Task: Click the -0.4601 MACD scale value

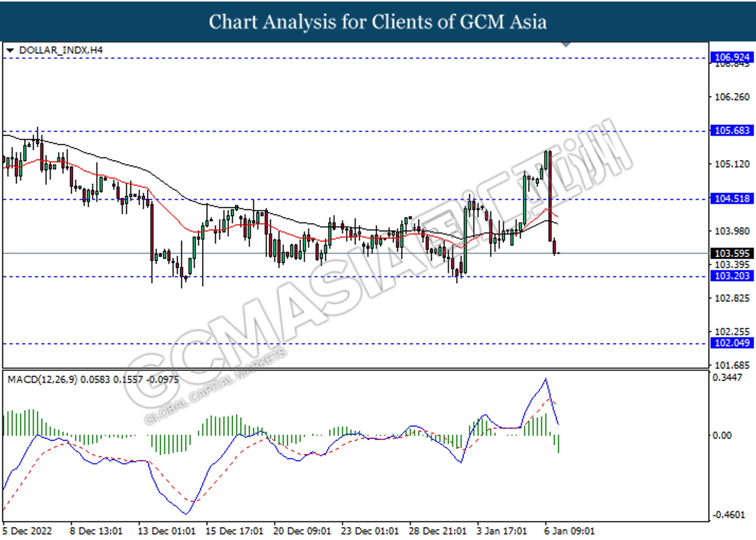Action: pyautogui.click(x=728, y=515)
